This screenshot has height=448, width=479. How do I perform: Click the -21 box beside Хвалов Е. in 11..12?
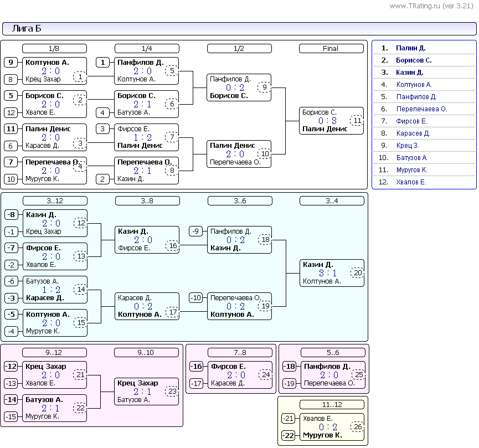tap(288, 418)
